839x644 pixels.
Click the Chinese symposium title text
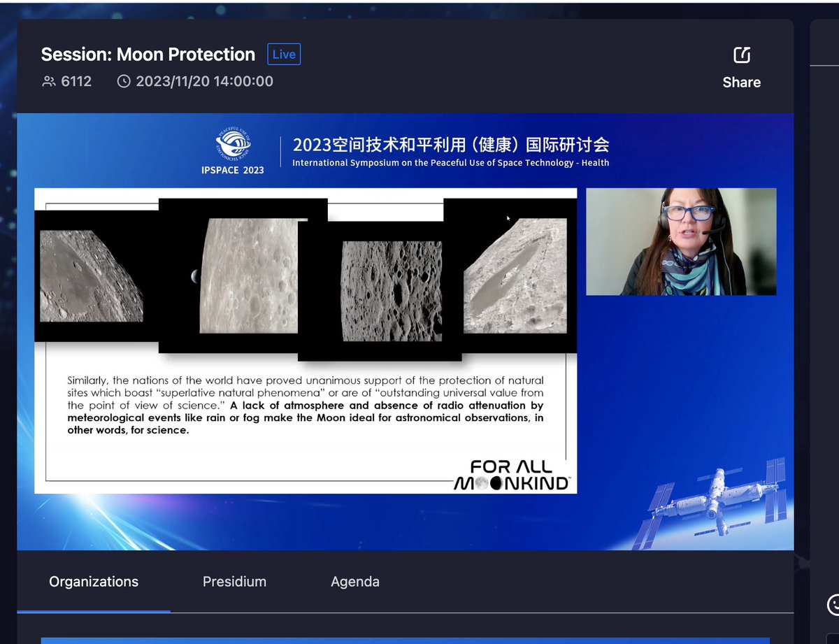(x=451, y=145)
